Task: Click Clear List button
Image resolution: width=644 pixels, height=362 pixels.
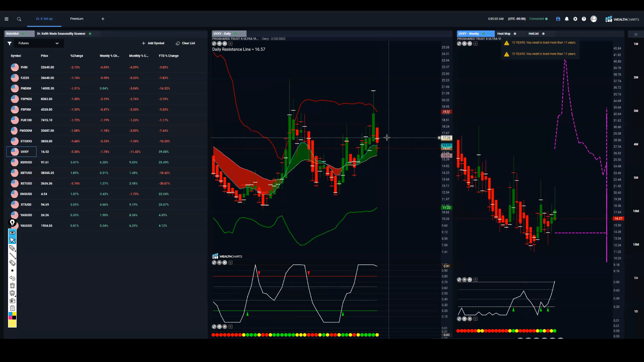Action: tap(185, 43)
